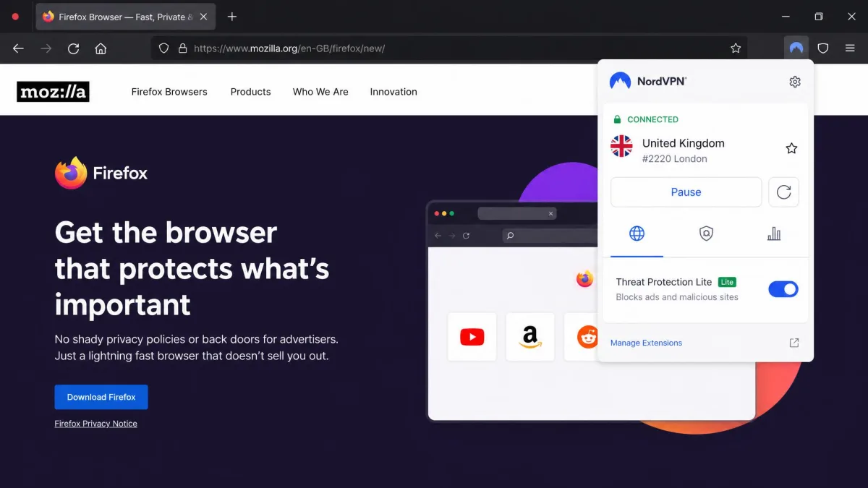Open the shield privacy tab in NordVPN
The image size is (868, 488).
[707, 234]
